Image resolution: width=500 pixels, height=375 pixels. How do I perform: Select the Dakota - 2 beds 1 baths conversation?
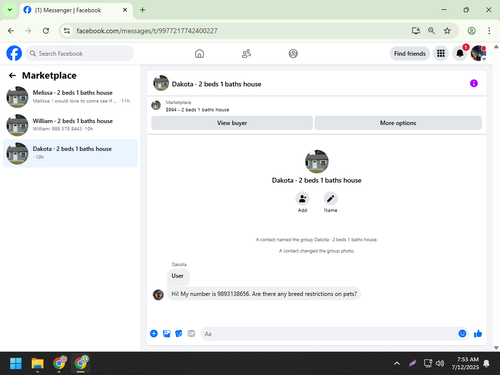[70, 153]
